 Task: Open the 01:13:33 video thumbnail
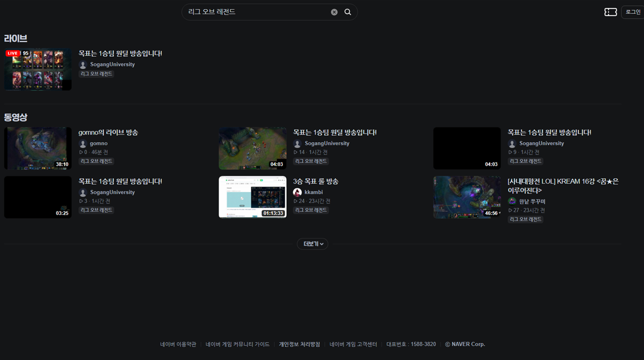tap(252, 197)
